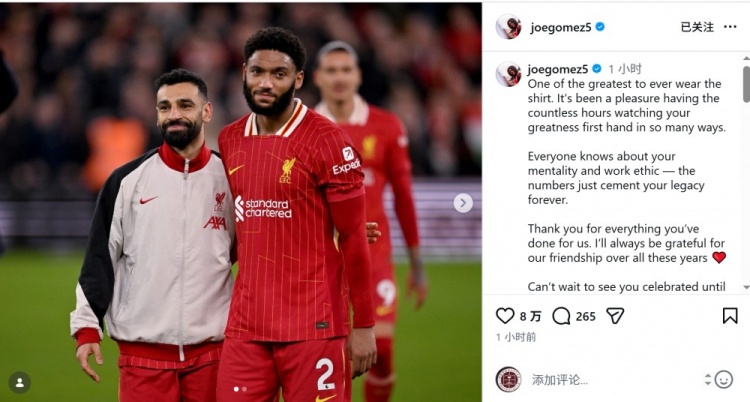This screenshot has width=750, height=402.
Task: Toggle the 已关注 following button
Action: click(x=697, y=27)
